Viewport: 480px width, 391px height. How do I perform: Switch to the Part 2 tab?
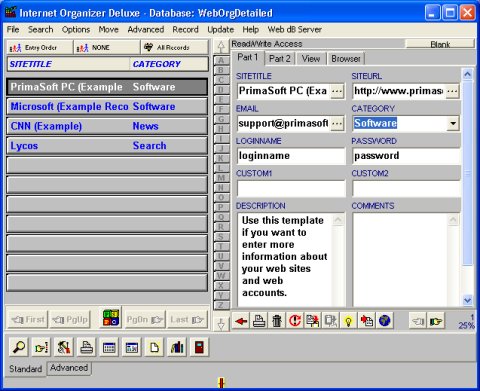coord(279,59)
